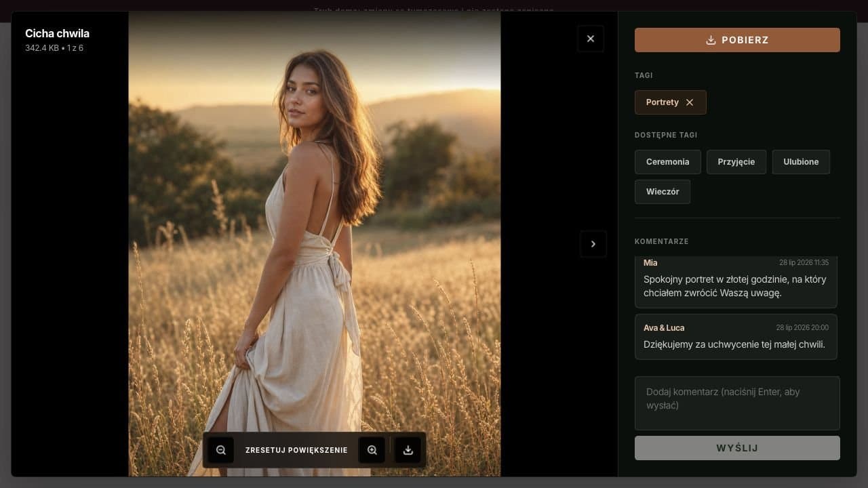Click timestamp 28 lip 2026 11:35
Viewport: 868px width, 488px height.
click(804, 262)
